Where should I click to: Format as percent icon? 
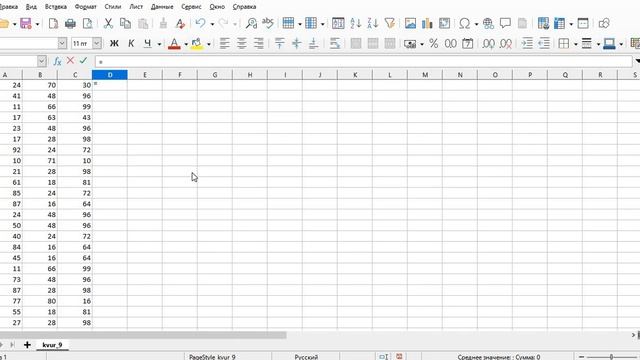[x=433, y=43]
